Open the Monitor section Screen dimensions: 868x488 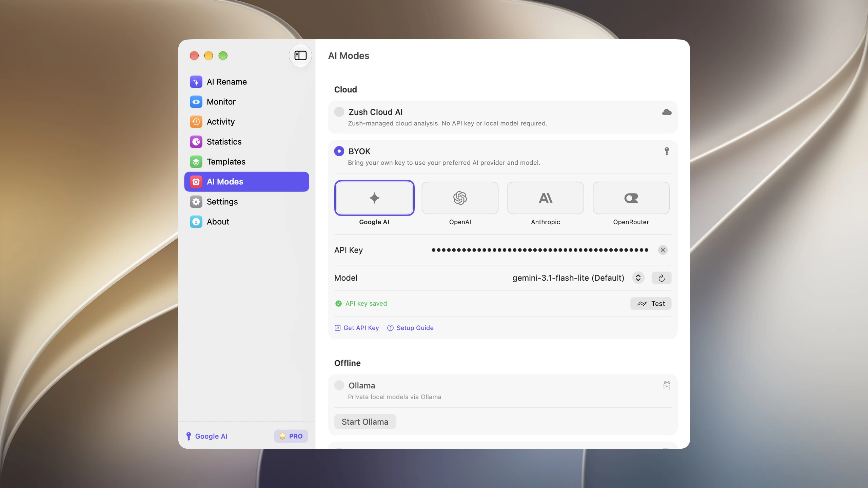click(x=246, y=102)
